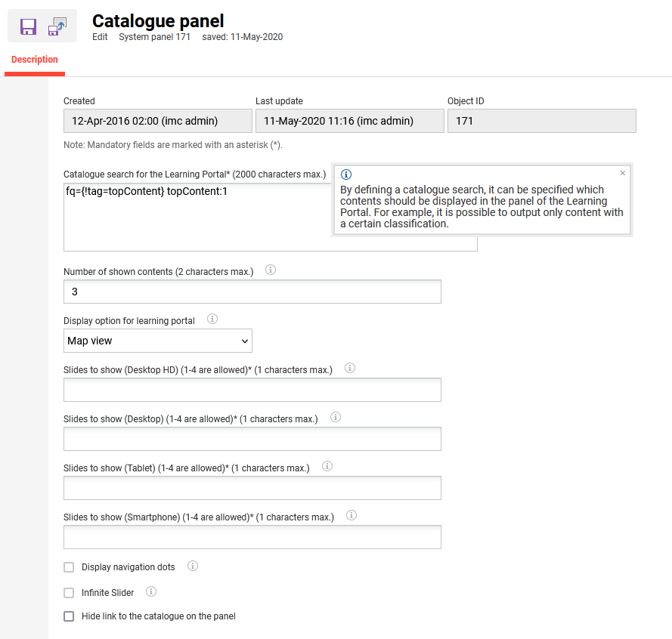Check Hide link to the catalogue option
The image size is (672, 639).
coord(69,616)
